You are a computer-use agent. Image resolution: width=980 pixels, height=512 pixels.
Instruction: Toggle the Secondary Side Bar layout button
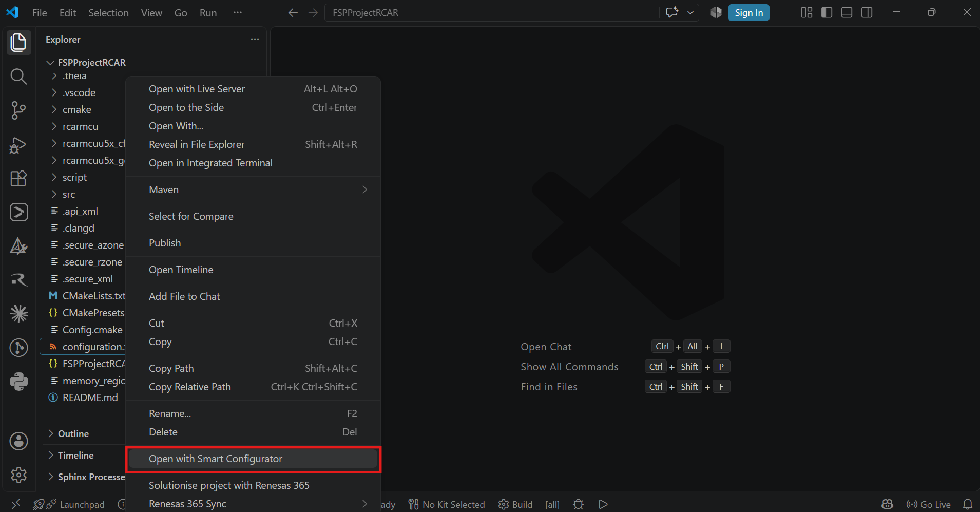click(x=867, y=13)
